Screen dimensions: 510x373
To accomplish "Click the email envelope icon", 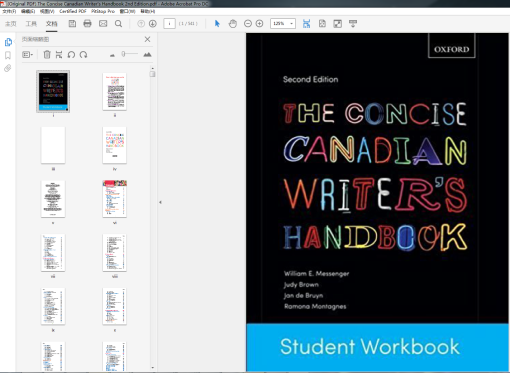I will tap(103, 24).
